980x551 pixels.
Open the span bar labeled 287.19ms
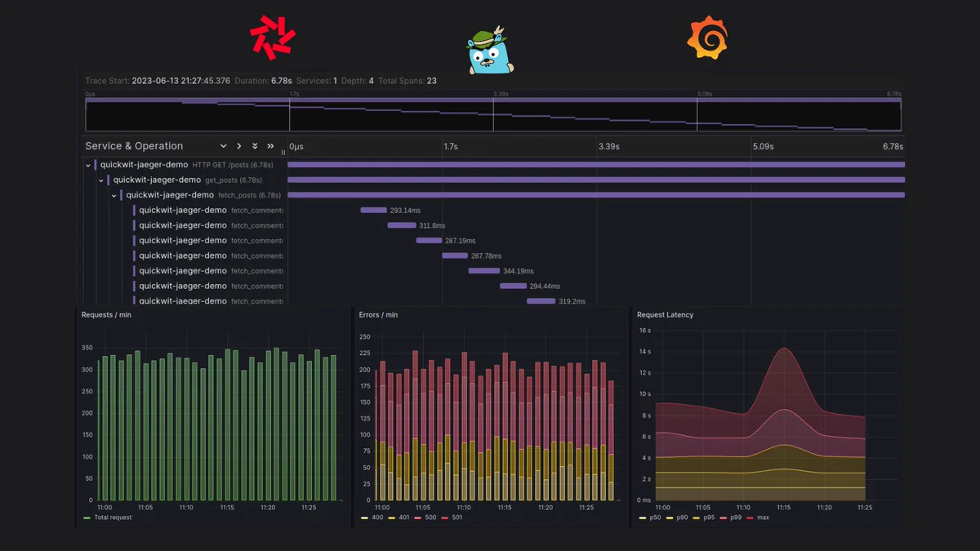pyautogui.click(x=429, y=240)
